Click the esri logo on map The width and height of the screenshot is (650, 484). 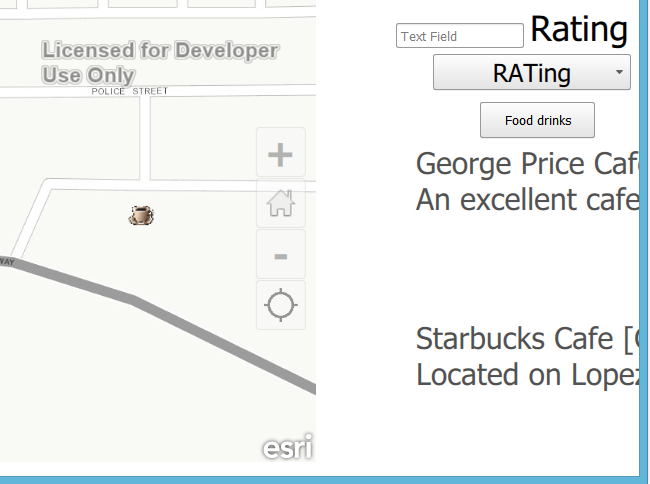[288, 447]
